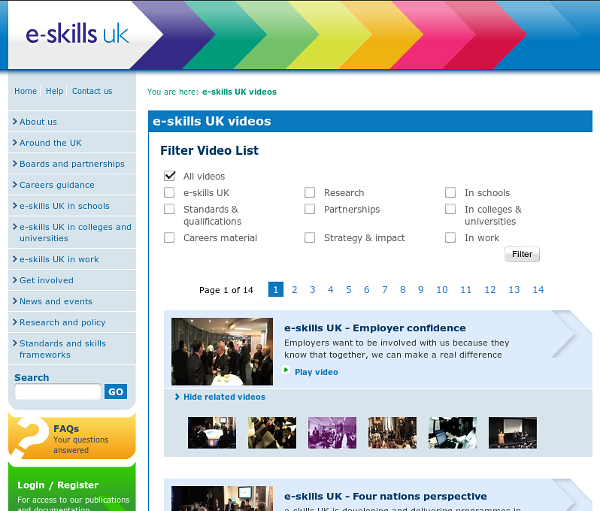Check the Careers material filter
This screenshot has width=600, height=511.
pos(170,238)
